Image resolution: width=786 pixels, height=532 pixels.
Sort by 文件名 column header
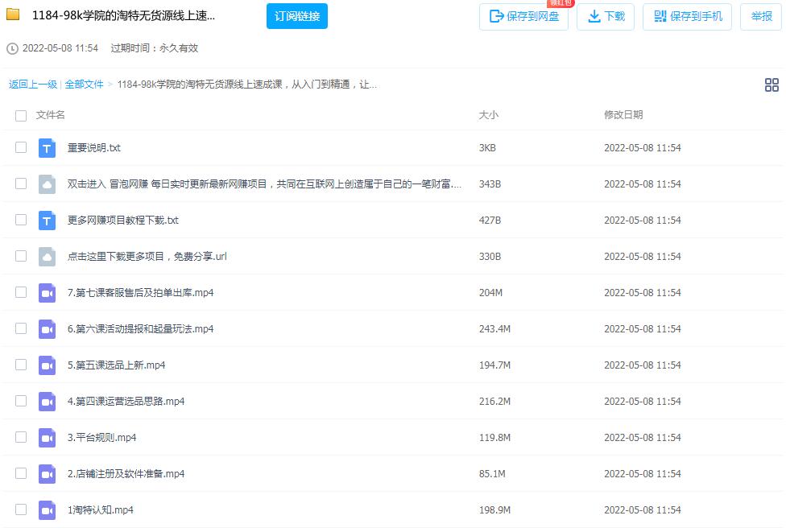[x=50, y=115]
